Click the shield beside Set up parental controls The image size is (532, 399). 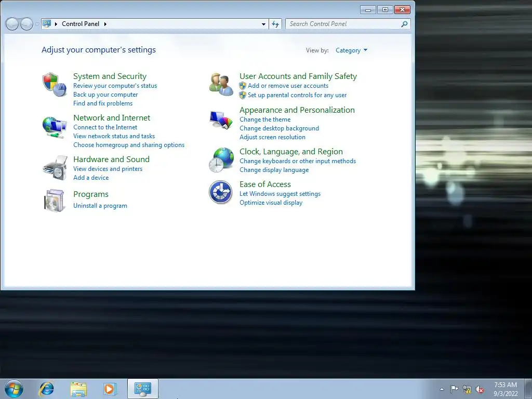(x=242, y=95)
